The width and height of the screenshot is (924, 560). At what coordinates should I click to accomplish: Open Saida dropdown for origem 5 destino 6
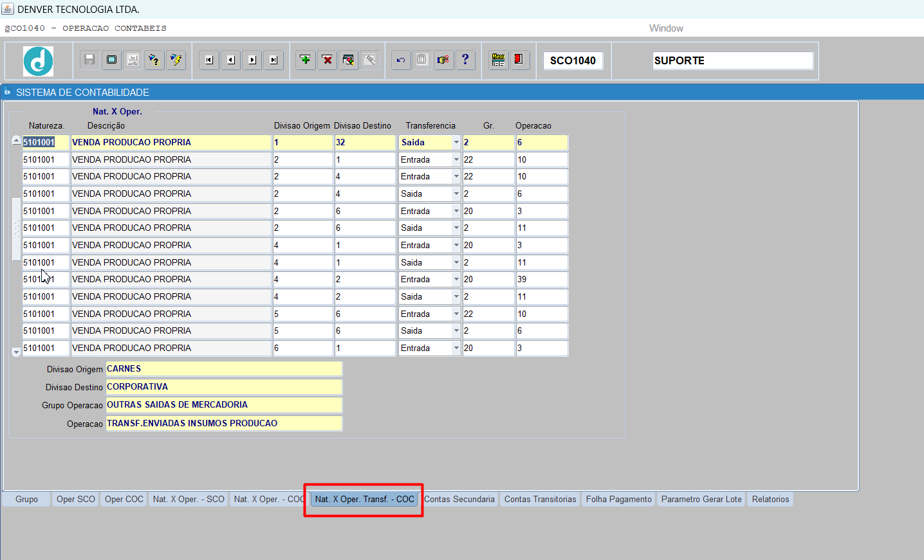coord(456,330)
